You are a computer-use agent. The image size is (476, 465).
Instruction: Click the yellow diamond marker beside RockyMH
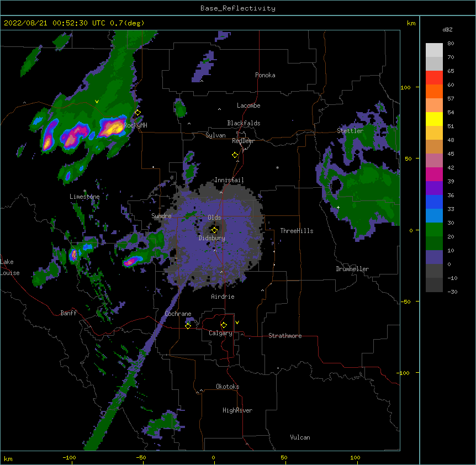click(x=137, y=113)
